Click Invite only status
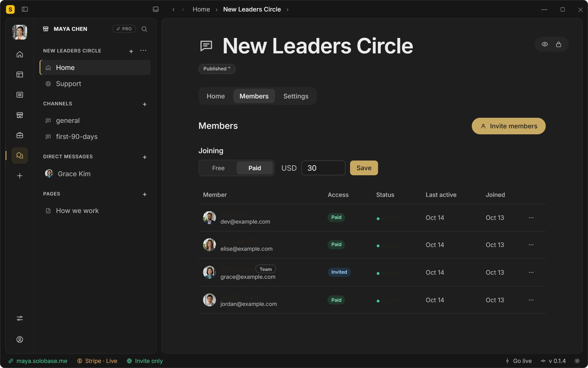588x368 pixels. pos(145,361)
